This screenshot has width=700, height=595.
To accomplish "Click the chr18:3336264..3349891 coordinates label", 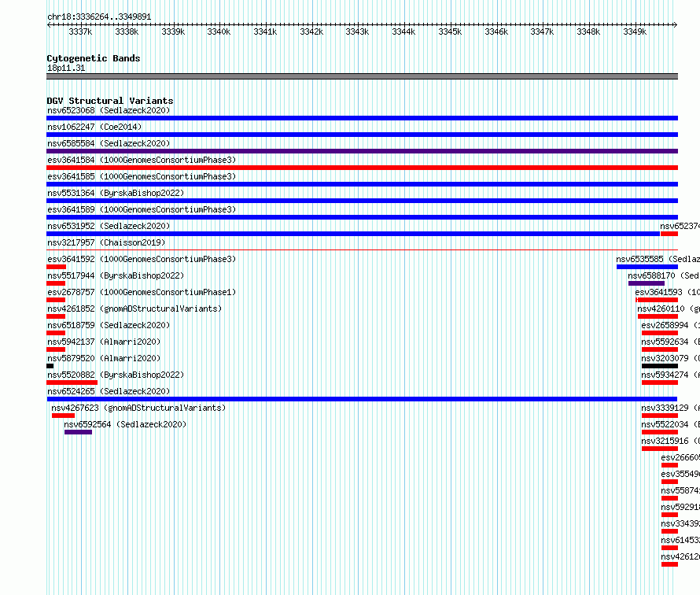I will point(99,17).
